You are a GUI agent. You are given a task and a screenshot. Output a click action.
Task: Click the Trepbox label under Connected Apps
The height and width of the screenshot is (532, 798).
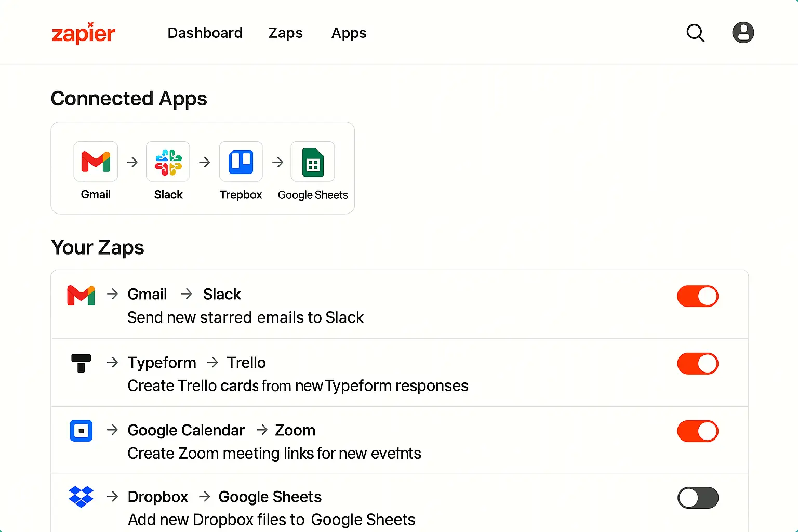pyautogui.click(x=241, y=195)
